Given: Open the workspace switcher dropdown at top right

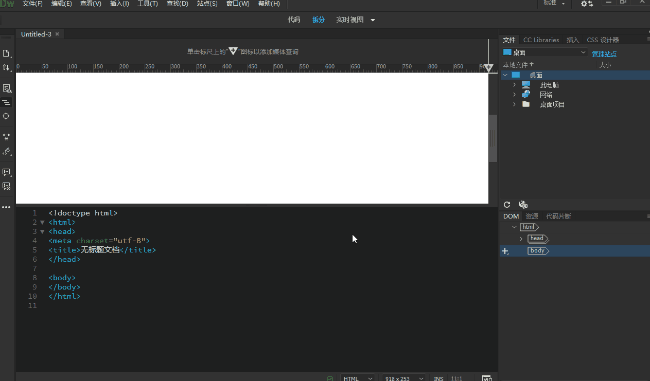Looking at the screenshot, I should click(554, 3).
